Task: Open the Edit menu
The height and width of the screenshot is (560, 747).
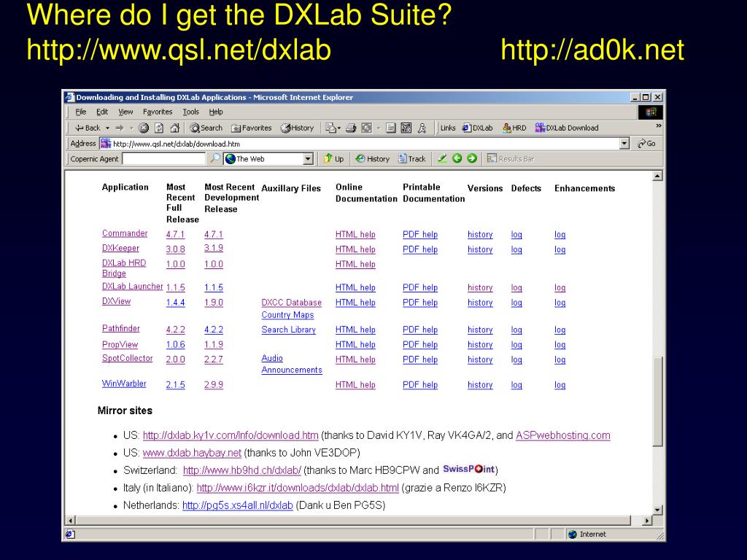Action: point(102,112)
